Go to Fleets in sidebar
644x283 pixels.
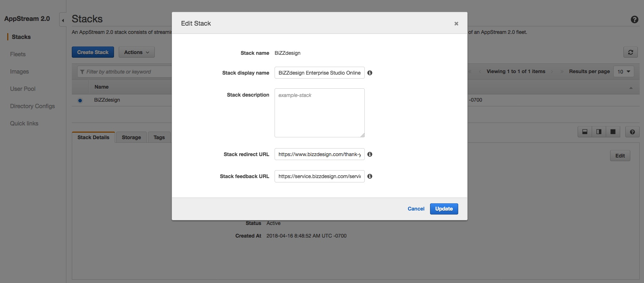click(x=18, y=54)
